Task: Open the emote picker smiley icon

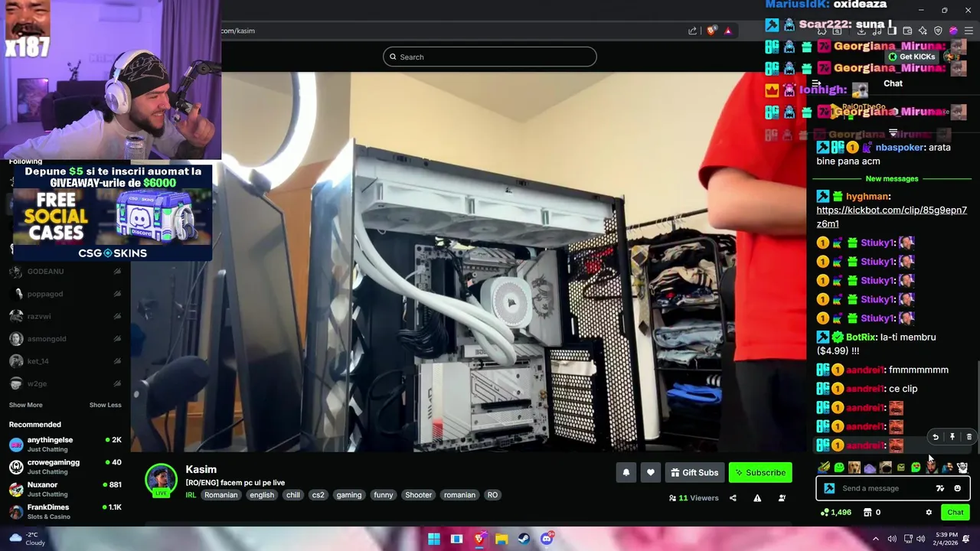Action: tap(957, 488)
